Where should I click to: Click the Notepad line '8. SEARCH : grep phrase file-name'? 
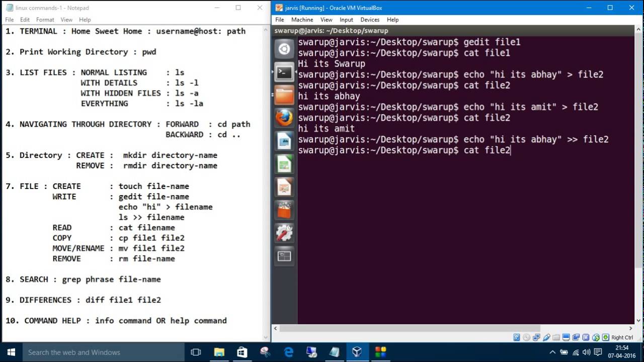point(83,279)
